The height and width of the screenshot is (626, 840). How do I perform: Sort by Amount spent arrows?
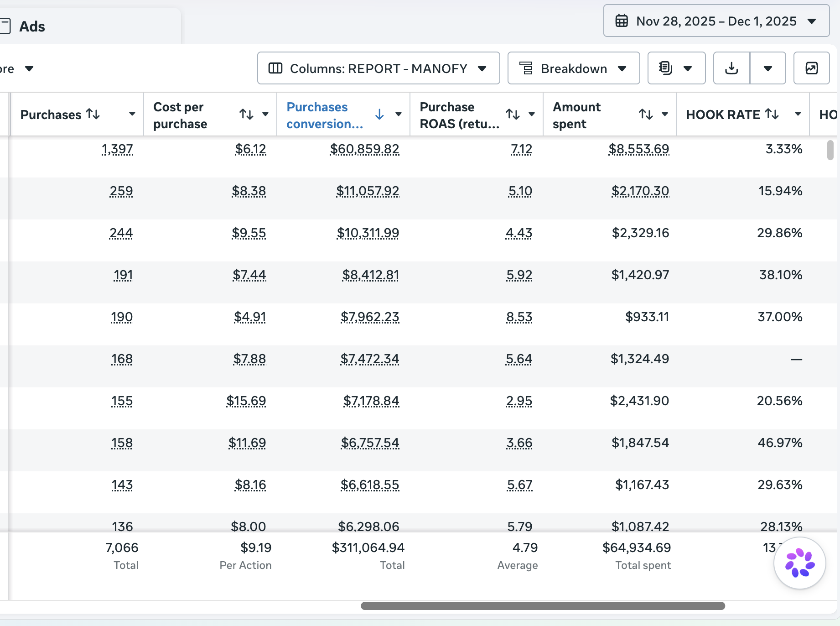tap(646, 114)
